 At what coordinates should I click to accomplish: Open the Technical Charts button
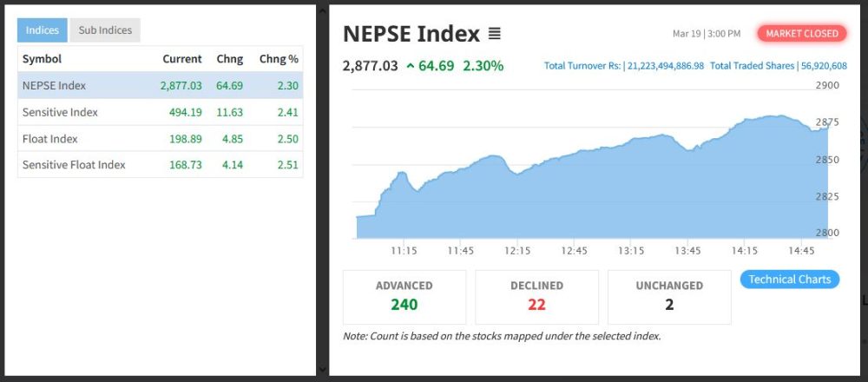point(789,280)
